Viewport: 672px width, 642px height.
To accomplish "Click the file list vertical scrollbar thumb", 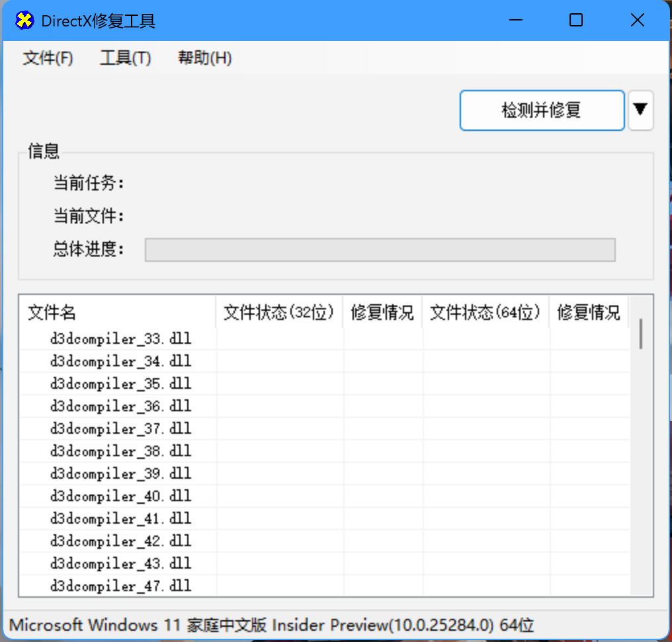I will [x=641, y=334].
